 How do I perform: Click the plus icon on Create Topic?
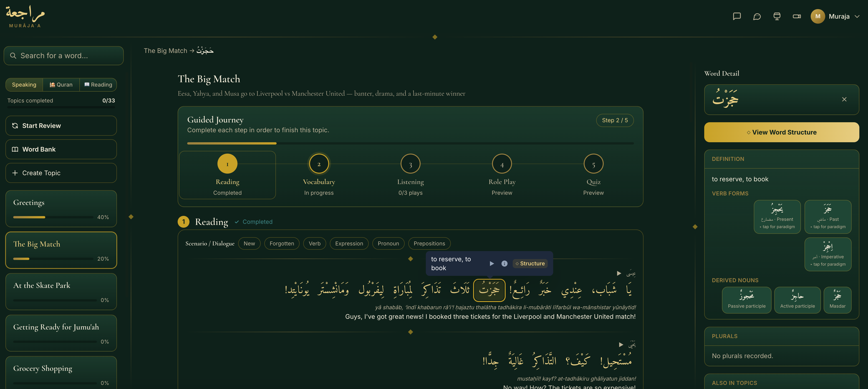15,173
